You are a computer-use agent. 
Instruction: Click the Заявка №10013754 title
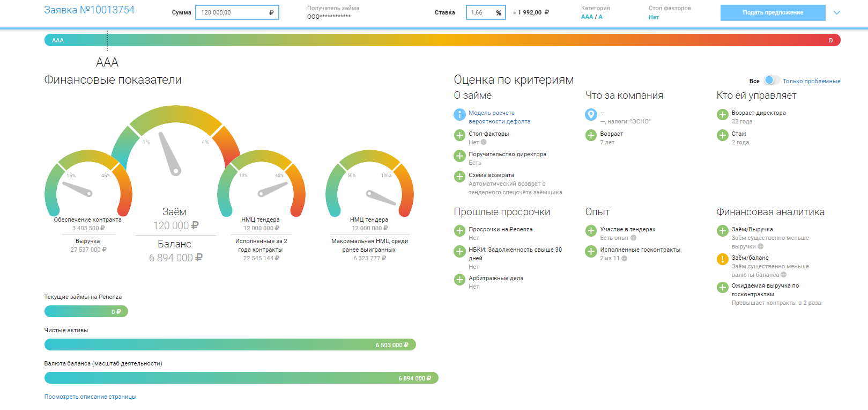pos(89,10)
